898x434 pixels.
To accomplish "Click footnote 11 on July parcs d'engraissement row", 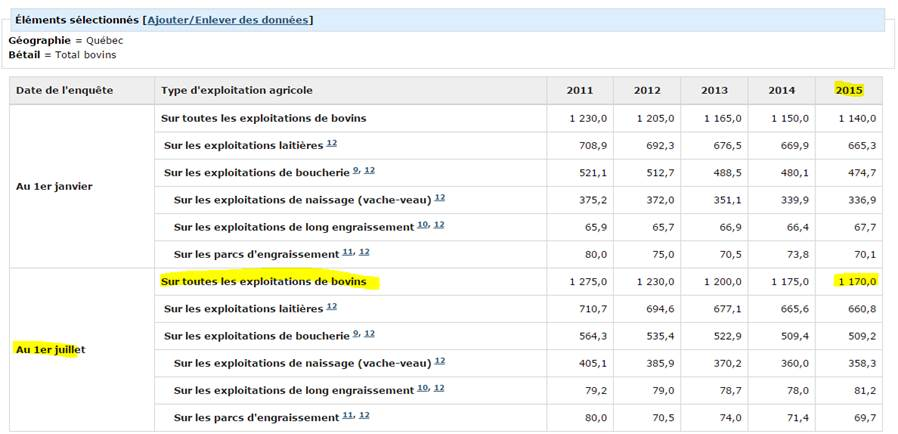I will click(347, 415).
